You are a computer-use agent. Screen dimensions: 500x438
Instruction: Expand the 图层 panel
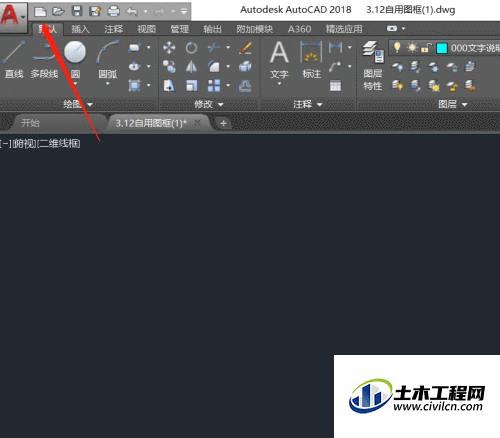[x=452, y=105]
